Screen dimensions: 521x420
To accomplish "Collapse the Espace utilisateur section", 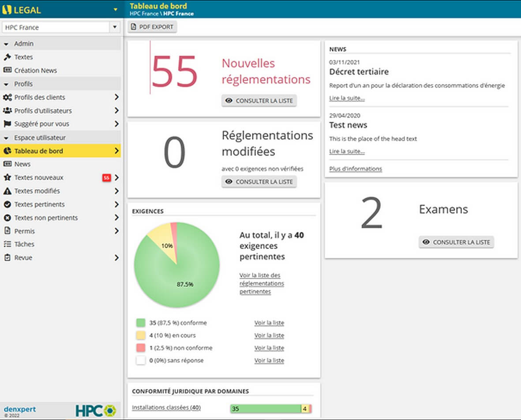I will point(7,138).
